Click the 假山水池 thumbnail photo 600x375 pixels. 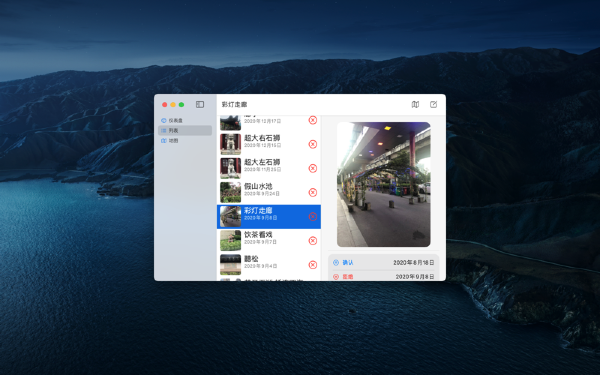pyautogui.click(x=230, y=192)
